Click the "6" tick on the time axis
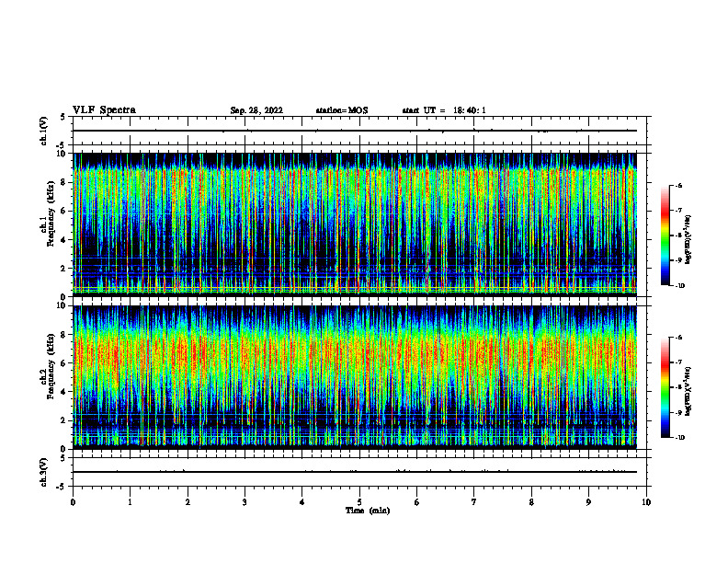Image resolution: width=728 pixels, height=563 pixels. pos(417,502)
